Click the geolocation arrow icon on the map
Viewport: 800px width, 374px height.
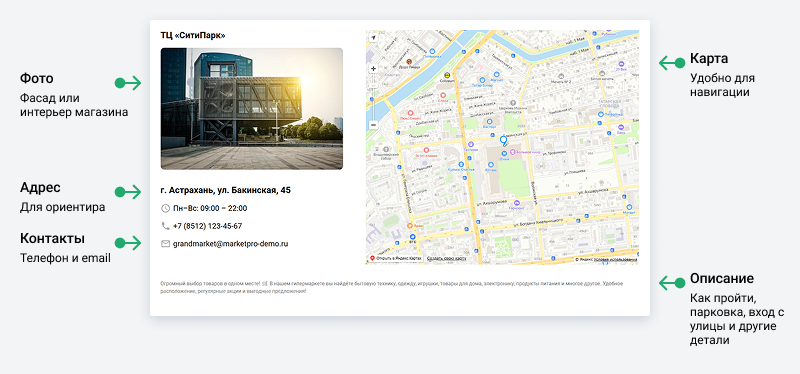tap(373, 38)
